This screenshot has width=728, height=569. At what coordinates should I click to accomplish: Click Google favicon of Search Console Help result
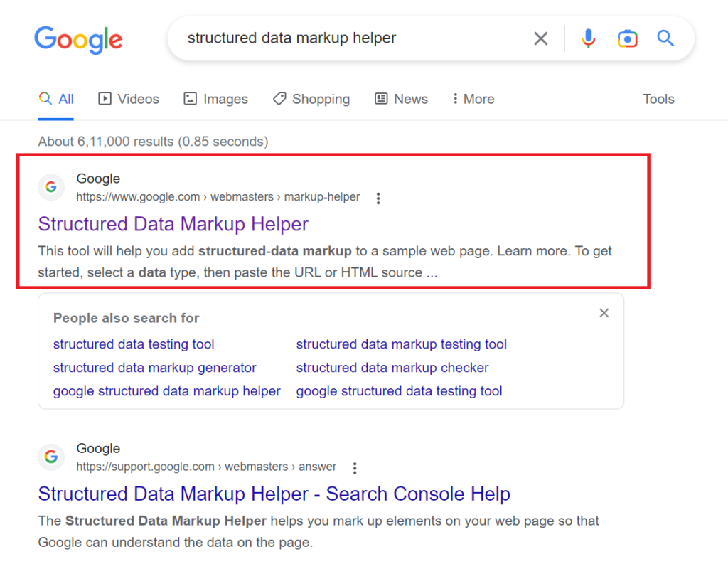[x=51, y=457]
